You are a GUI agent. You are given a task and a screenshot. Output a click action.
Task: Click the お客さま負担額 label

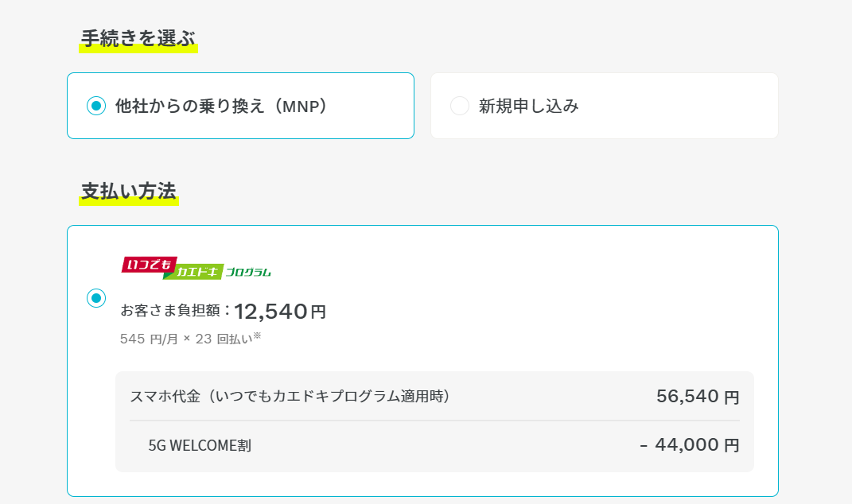175,311
